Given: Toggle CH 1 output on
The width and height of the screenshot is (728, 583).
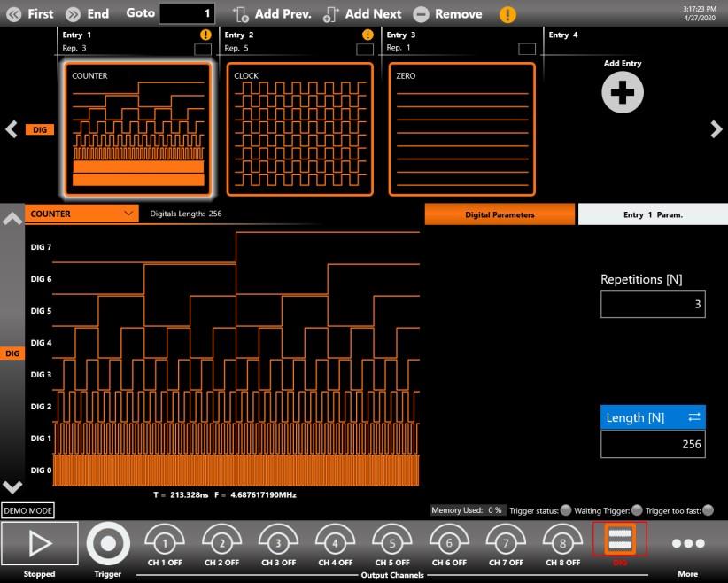Looking at the screenshot, I should tap(165, 544).
